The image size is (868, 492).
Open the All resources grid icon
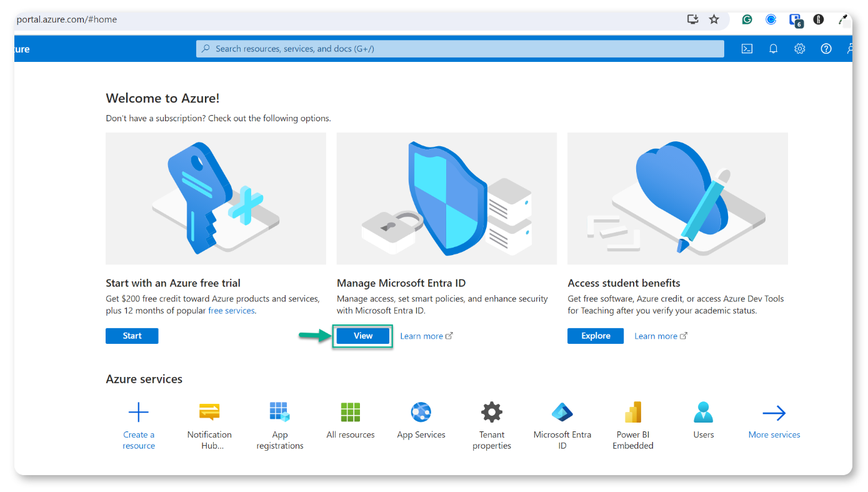point(351,413)
